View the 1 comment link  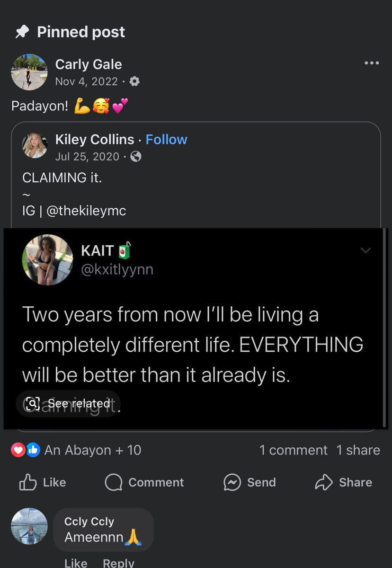293,450
